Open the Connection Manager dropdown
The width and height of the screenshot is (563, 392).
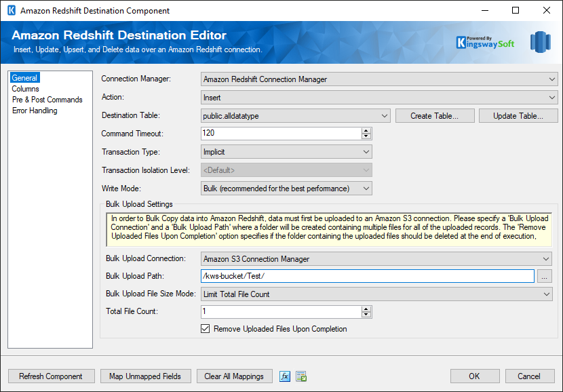click(x=379, y=79)
